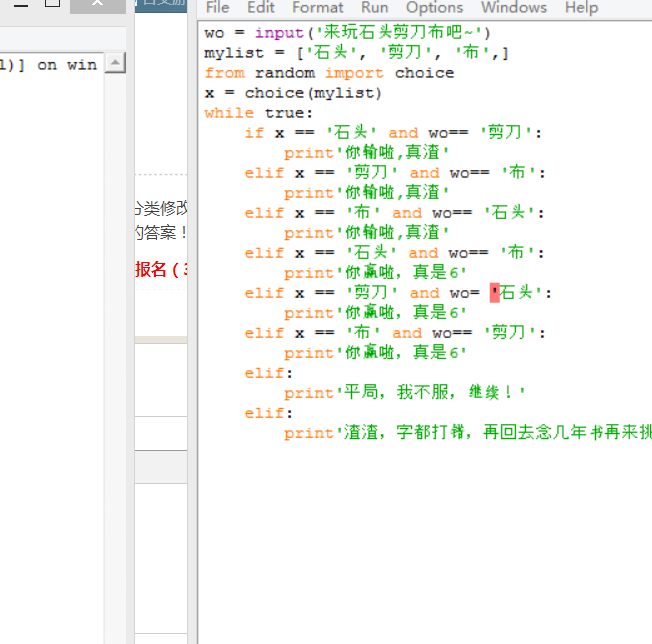
Task: Click the 'input' keyword on first line
Action: click(x=278, y=33)
